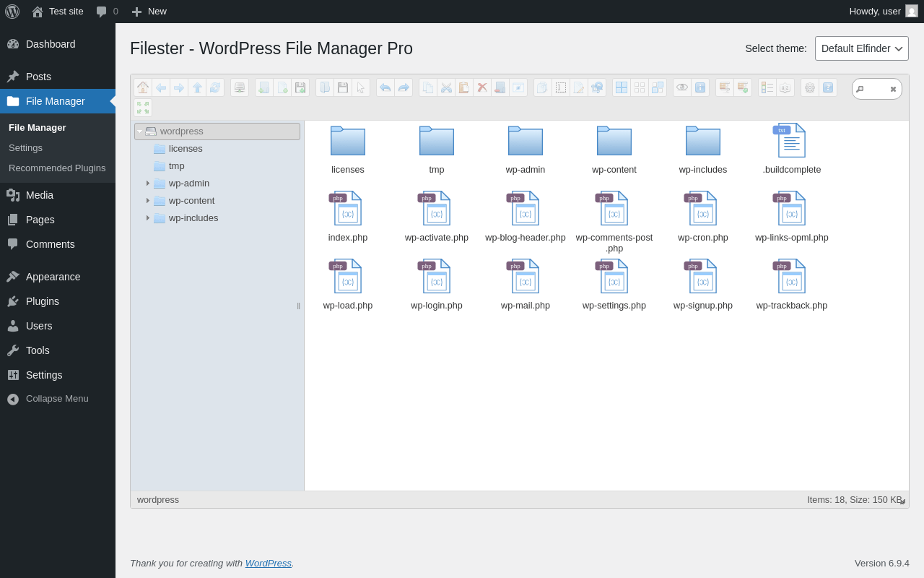
Task: Open the Select theme dropdown
Action: click(861, 48)
